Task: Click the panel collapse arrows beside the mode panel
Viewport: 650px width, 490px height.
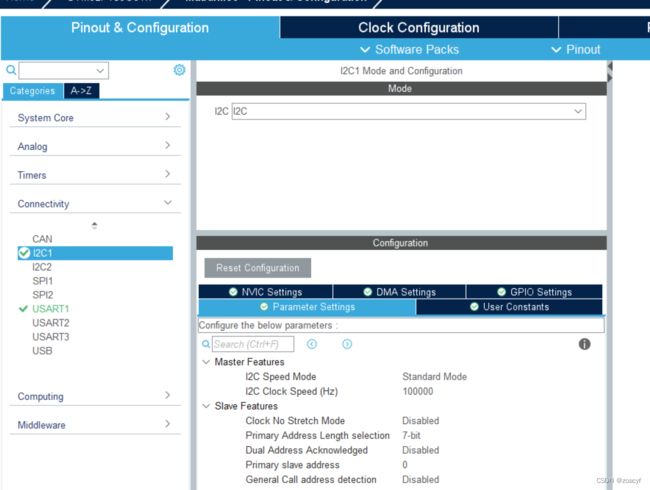Action: [610, 72]
